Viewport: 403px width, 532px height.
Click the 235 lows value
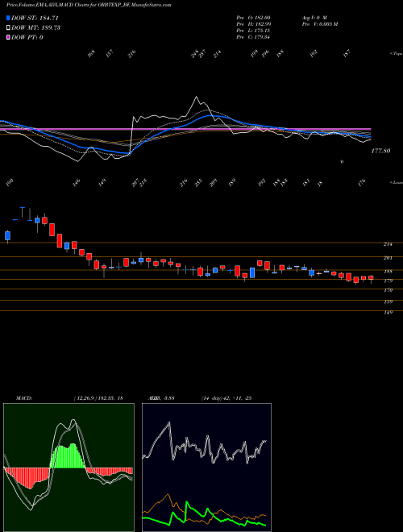click(198, 183)
